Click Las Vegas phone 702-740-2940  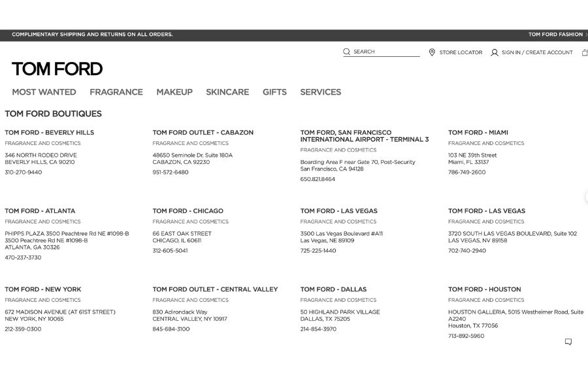(467, 251)
